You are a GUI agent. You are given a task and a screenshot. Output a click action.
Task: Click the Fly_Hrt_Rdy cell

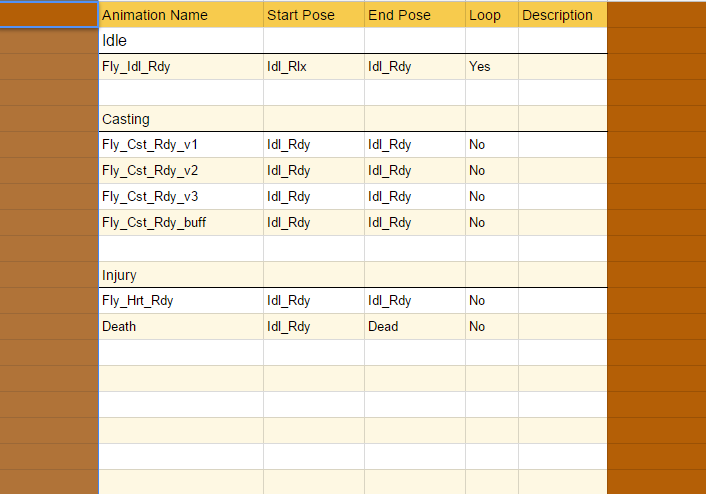[x=180, y=301]
